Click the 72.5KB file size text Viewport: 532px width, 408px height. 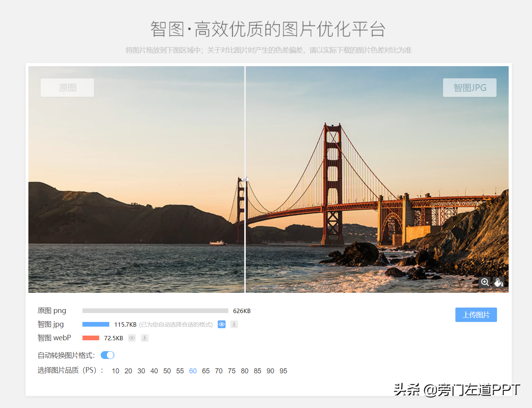114,338
